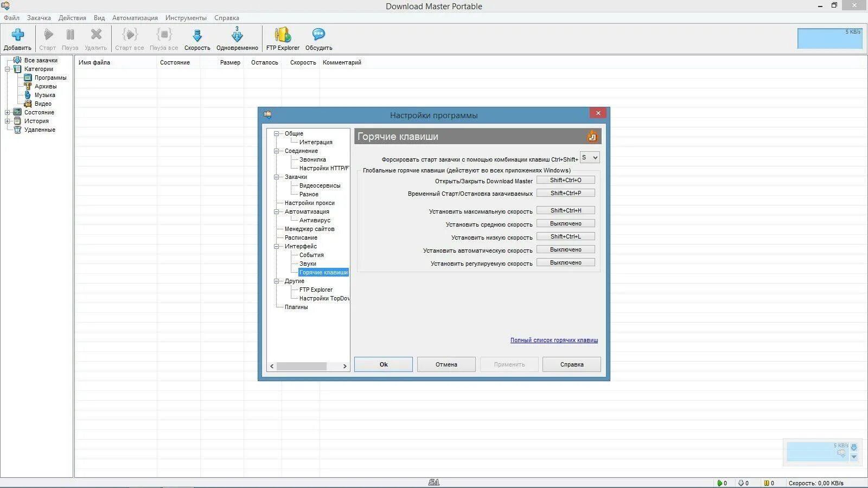
Task: Open Полный список горячих клавиш link
Action: pos(554,340)
